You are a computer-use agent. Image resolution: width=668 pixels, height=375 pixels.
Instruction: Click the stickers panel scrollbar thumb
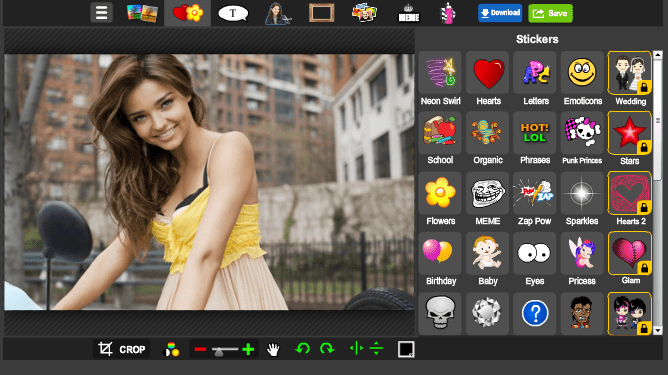(658, 120)
